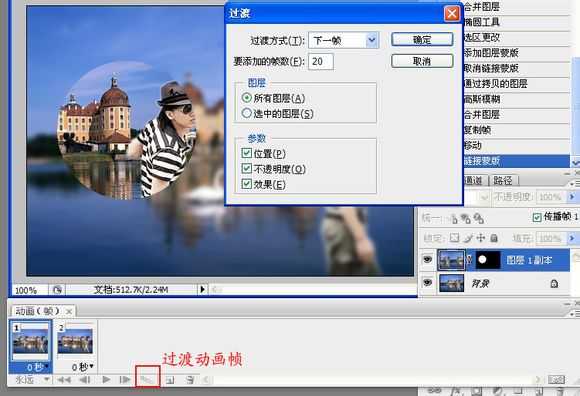Viewport: 580px width, 396px height.
Task: Close the 过渡 dialog
Action: click(452, 14)
